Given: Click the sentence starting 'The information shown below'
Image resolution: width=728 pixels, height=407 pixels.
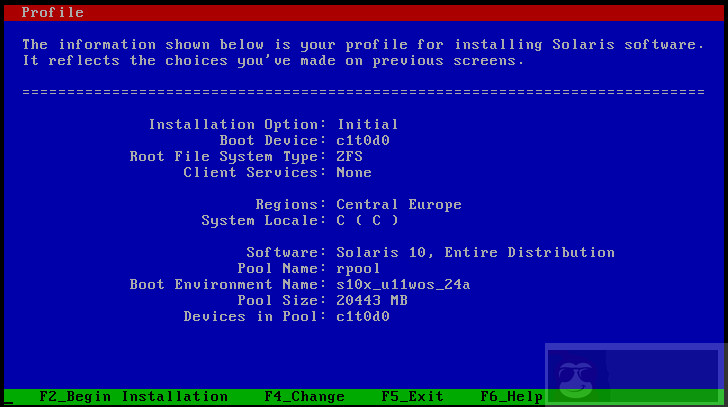Looking at the screenshot, I should coord(363,45).
